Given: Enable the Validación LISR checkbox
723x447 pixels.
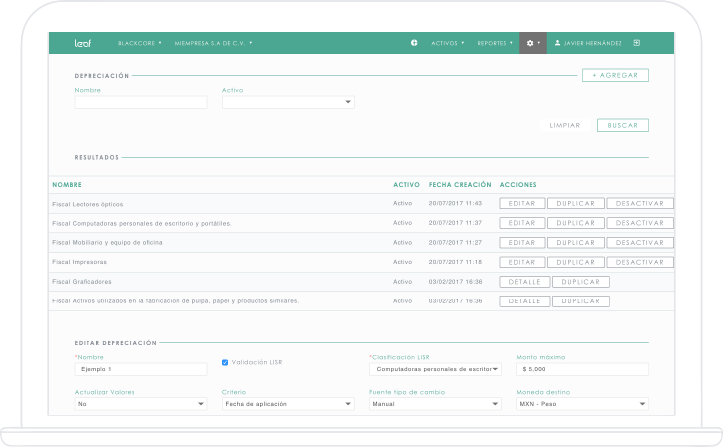Looking at the screenshot, I should pos(225,362).
